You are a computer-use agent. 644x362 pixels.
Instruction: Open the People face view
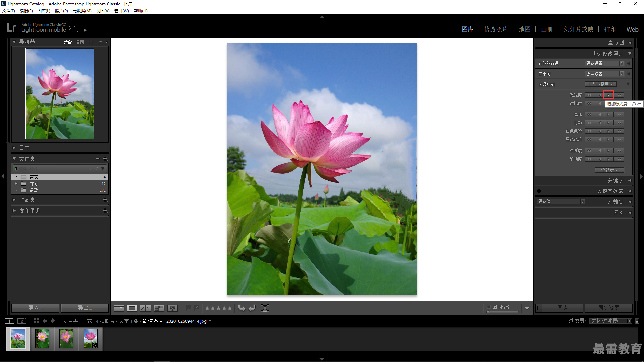pos(172,308)
